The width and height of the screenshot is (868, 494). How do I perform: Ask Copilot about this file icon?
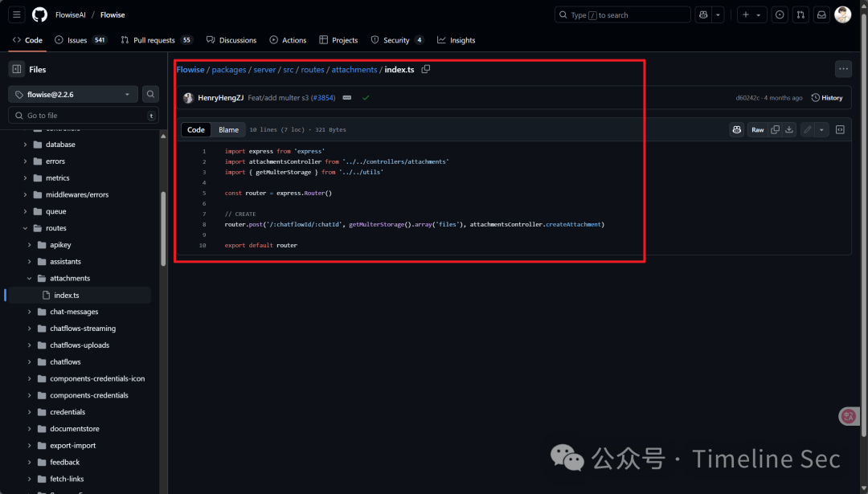tap(737, 129)
